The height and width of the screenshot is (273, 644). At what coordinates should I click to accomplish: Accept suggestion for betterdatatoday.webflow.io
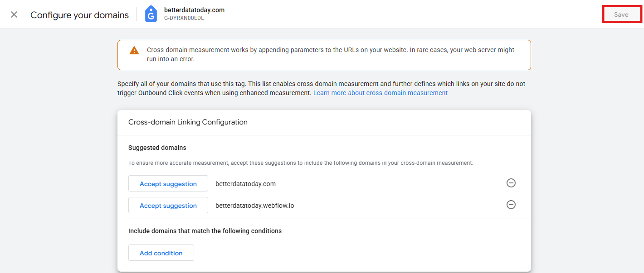click(x=168, y=205)
